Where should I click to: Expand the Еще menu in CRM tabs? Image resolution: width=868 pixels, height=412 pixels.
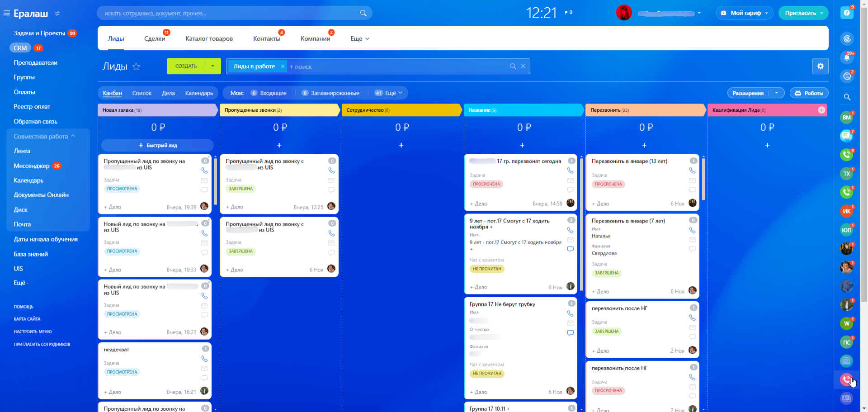click(360, 39)
